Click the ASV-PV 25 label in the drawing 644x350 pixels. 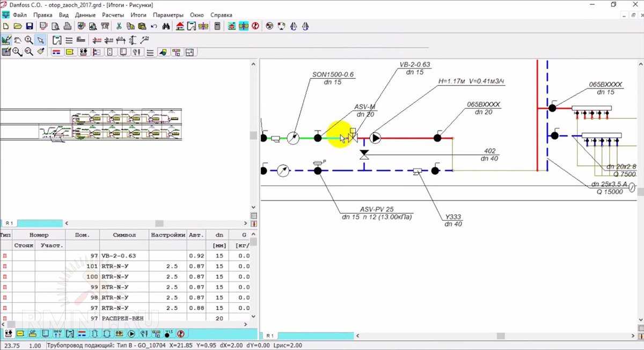click(377, 209)
